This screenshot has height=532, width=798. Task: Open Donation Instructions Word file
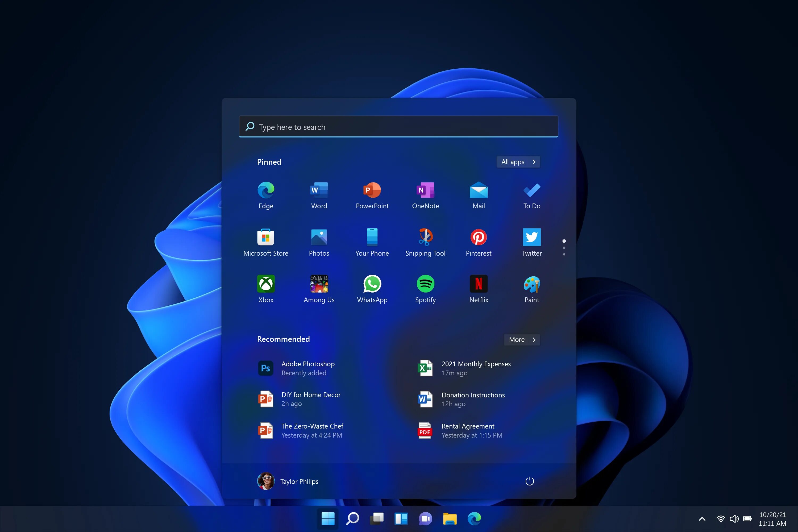tap(473, 398)
